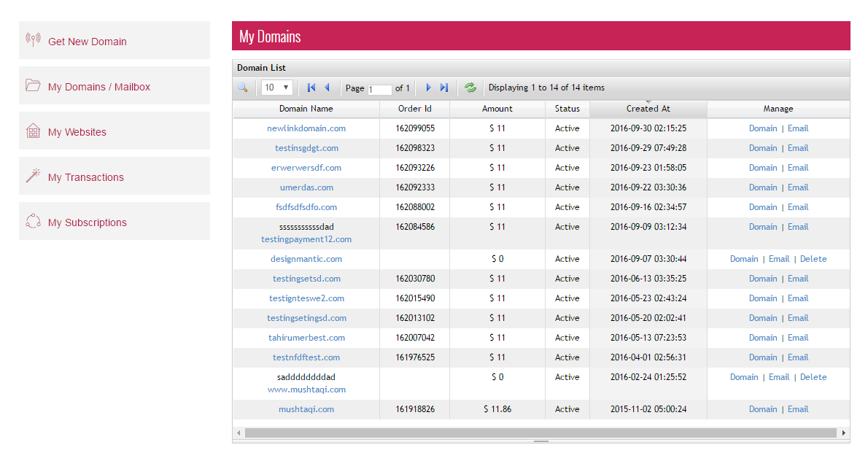Select My Subscriptions in the sidebar
This screenshot has height=461, width=868.
click(x=88, y=221)
